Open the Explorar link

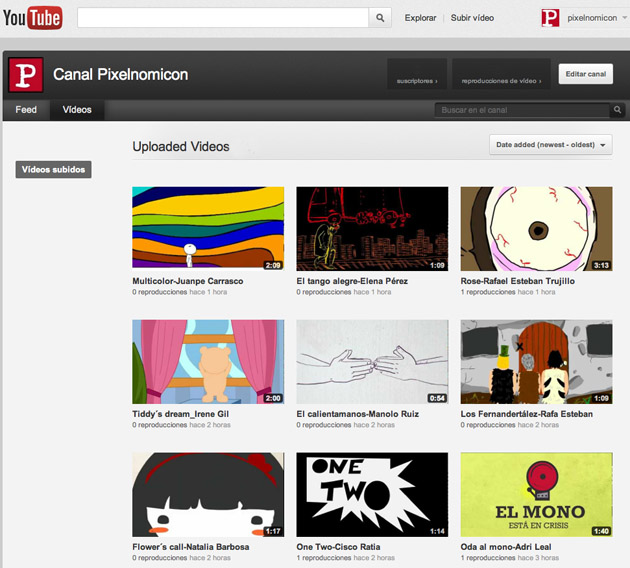click(420, 18)
